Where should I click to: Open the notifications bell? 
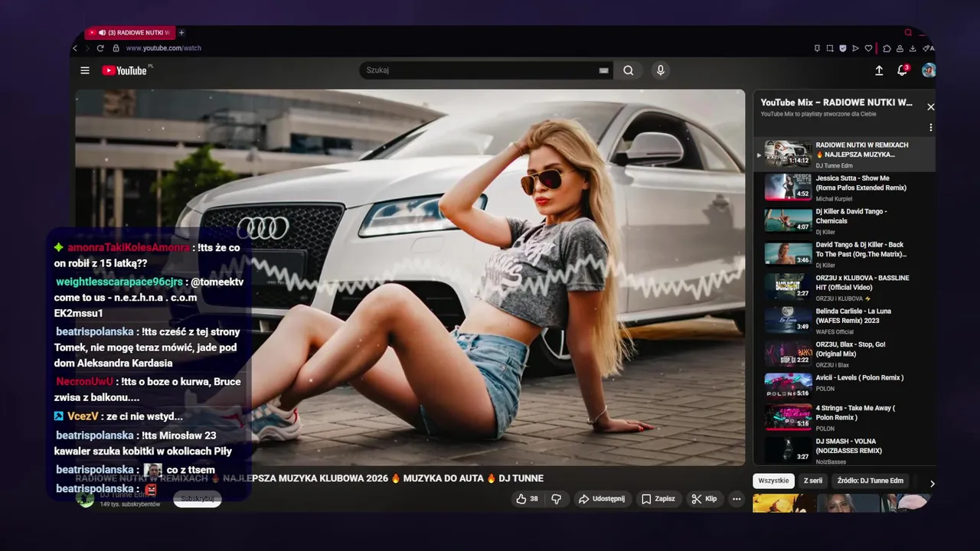point(903,70)
